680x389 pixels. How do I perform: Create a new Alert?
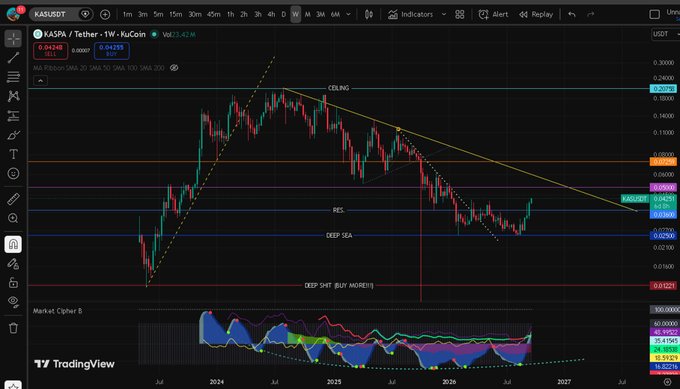click(493, 14)
